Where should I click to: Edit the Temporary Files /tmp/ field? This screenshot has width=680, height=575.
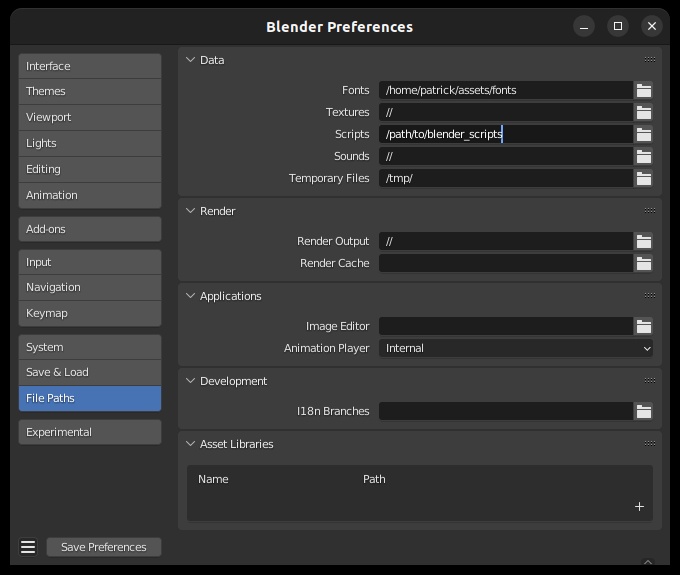[506, 178]
